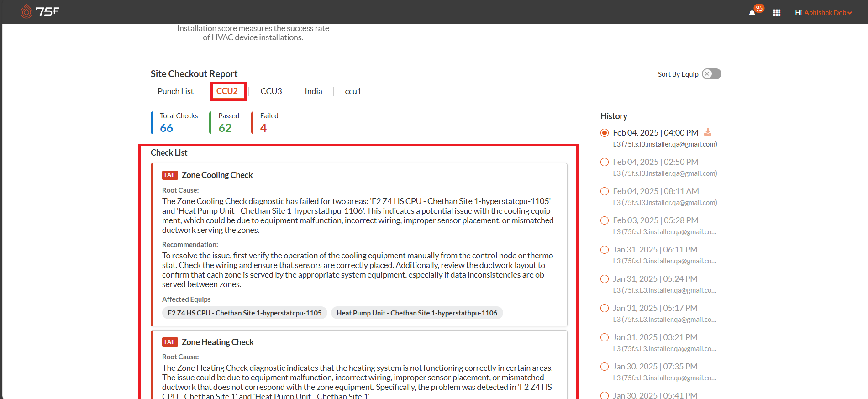Open the CCU3 tab
The height and width of the screenshot is (399, 868).
tap(271, 91)
